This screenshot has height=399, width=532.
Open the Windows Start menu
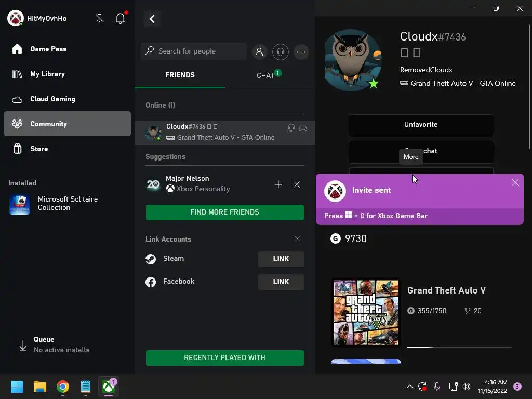(17, 387)
